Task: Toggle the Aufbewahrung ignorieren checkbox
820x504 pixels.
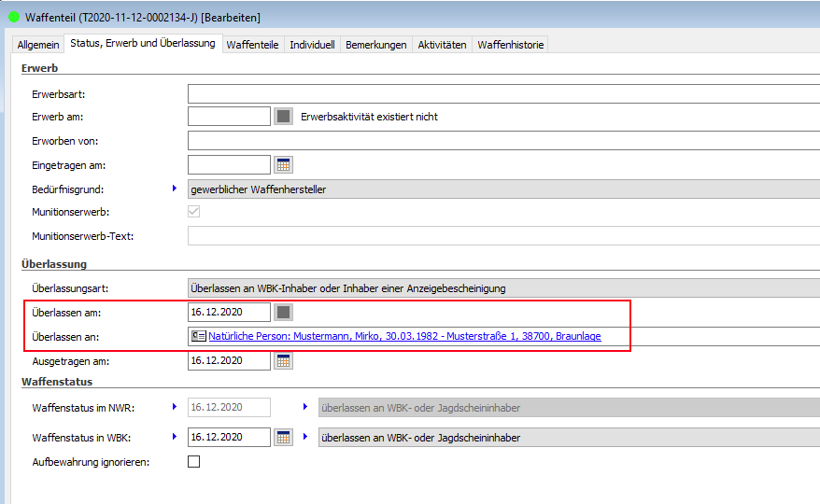Action: pos(194,461)
